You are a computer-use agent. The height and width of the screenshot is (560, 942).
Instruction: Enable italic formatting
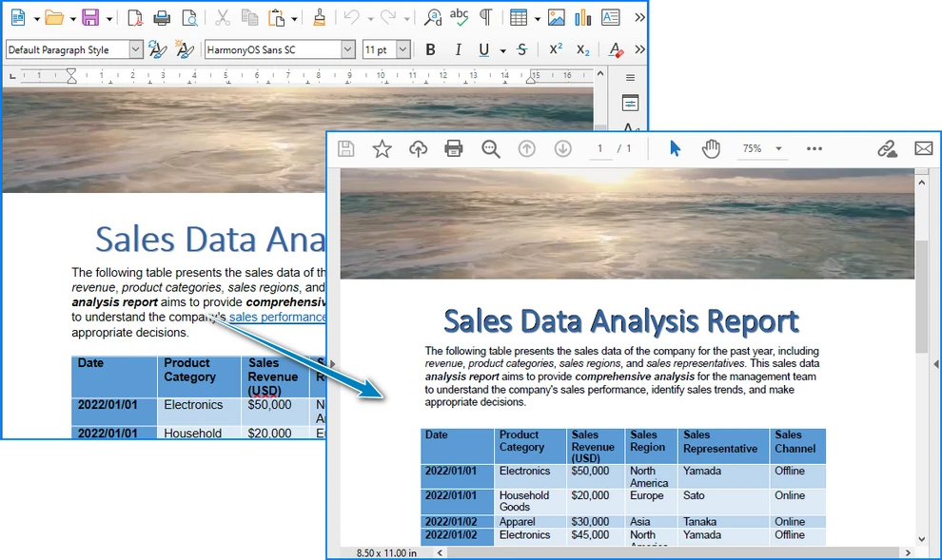[458, 49]
